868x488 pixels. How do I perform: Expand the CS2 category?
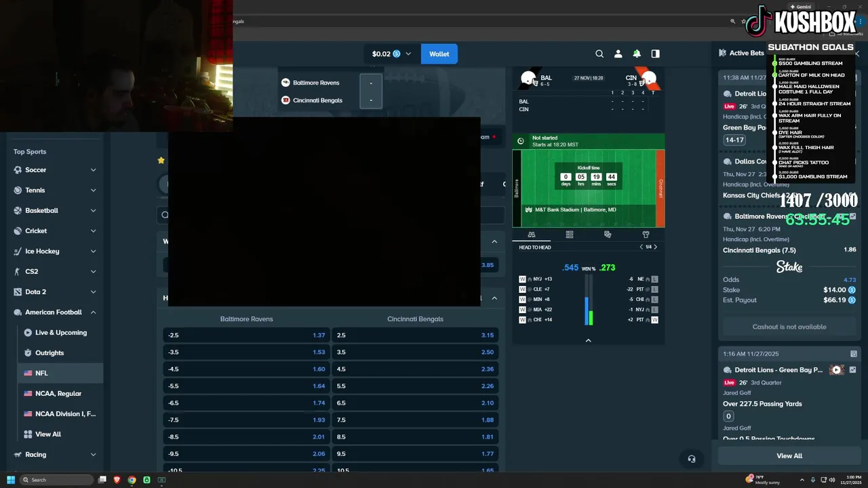[93, 272]
